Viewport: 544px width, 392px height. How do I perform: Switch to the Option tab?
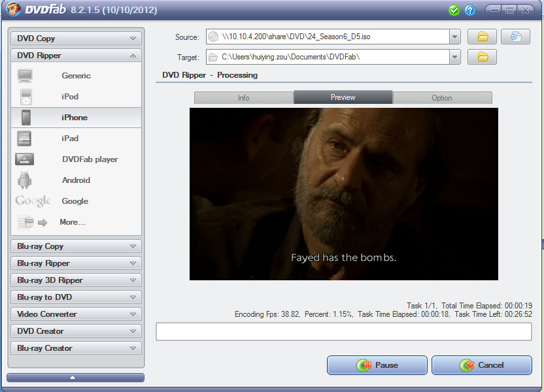coord(442,98)
